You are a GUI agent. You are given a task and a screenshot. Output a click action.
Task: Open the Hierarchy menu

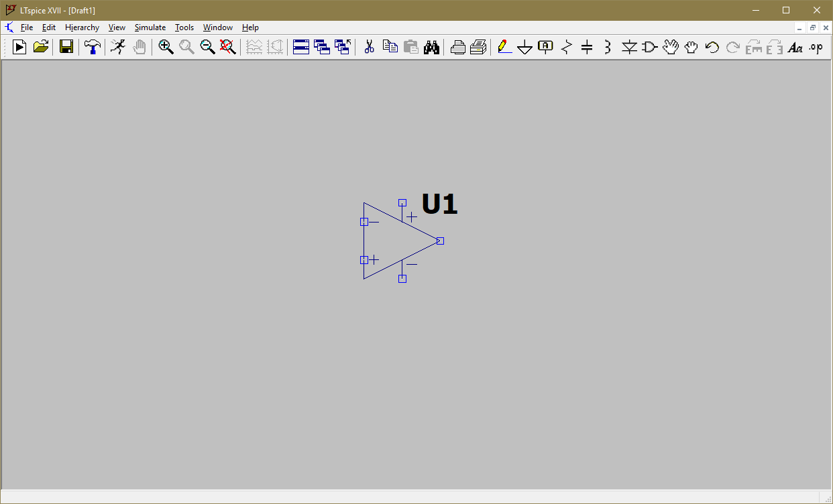82,27
